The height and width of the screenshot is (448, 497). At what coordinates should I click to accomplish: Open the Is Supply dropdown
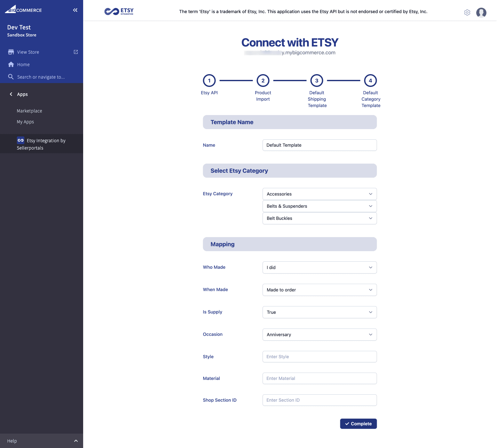(320, 312)
